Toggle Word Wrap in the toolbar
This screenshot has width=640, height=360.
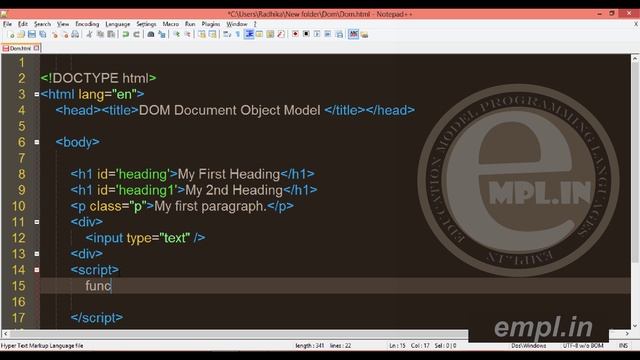[227, 35]
